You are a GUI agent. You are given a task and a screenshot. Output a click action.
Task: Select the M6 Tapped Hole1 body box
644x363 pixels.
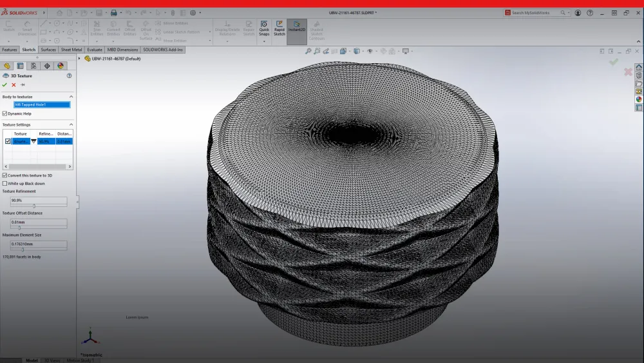[x=42, y=104]
